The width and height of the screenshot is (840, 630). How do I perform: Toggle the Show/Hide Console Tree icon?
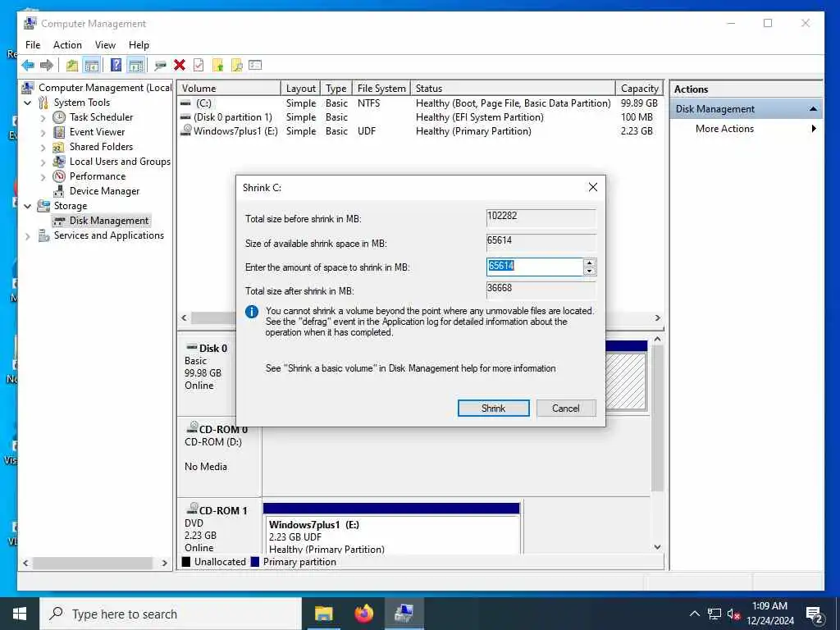92,66
